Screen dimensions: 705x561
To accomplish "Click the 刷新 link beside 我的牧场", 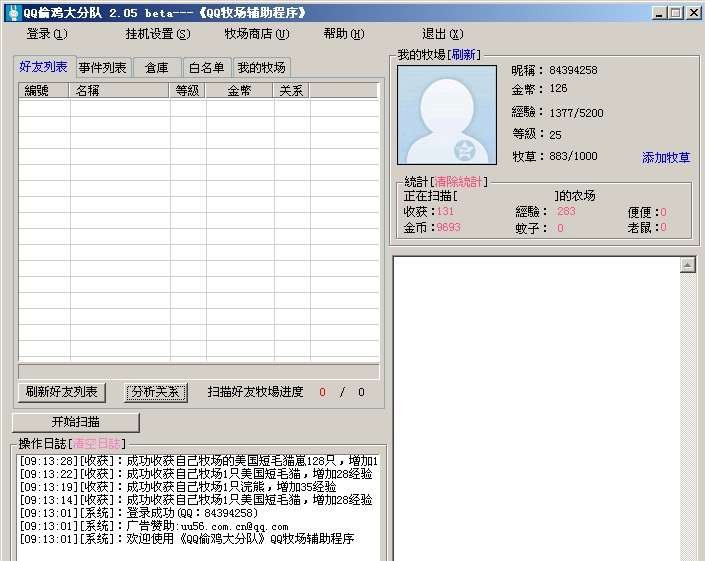I will click(464, 55).
